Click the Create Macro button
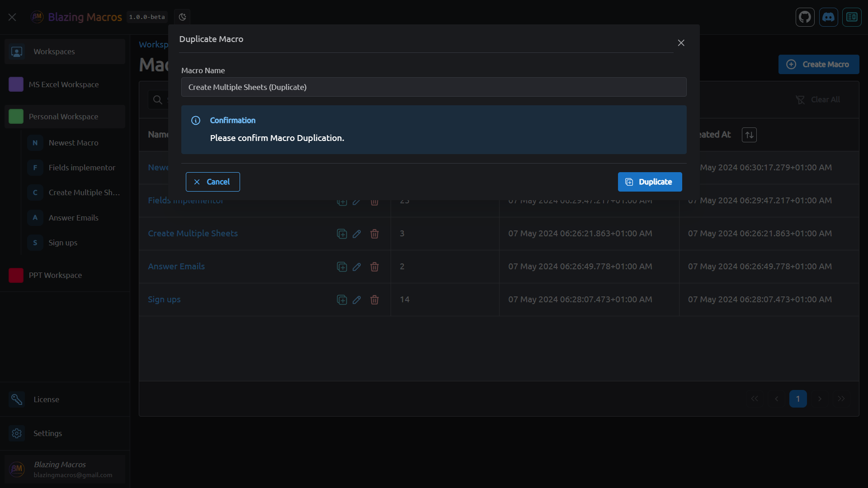The image size is (868, 488). (x=818, y=64)
